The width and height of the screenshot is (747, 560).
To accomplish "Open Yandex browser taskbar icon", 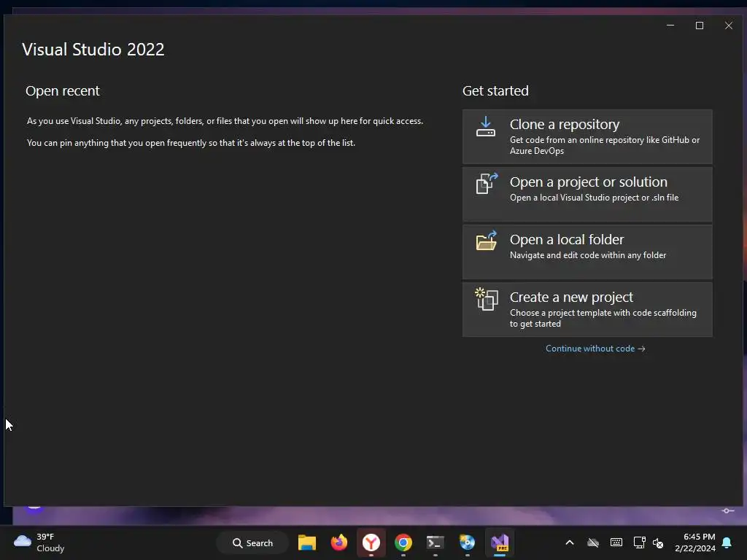I will [x=371, y=542].
